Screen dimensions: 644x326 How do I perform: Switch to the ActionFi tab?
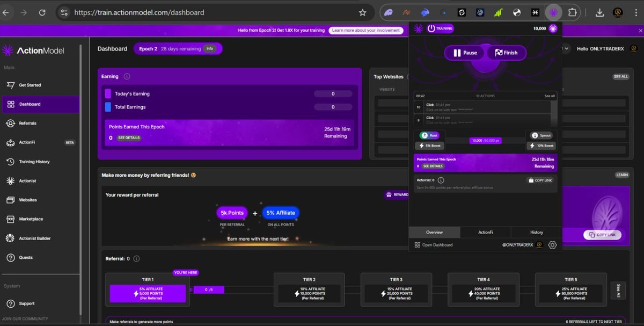point(485,233)
